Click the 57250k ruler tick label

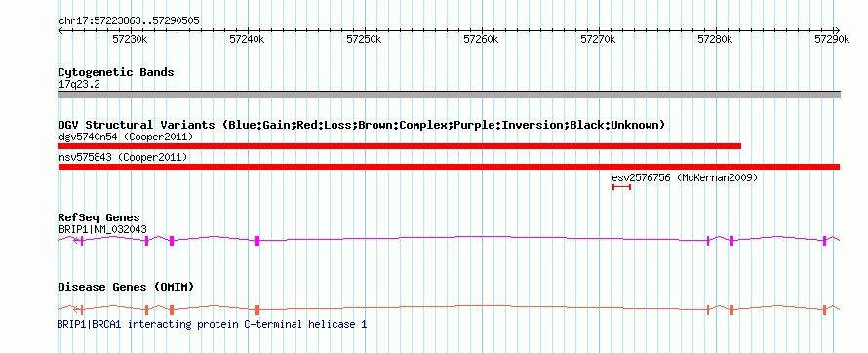click(364, 39)
